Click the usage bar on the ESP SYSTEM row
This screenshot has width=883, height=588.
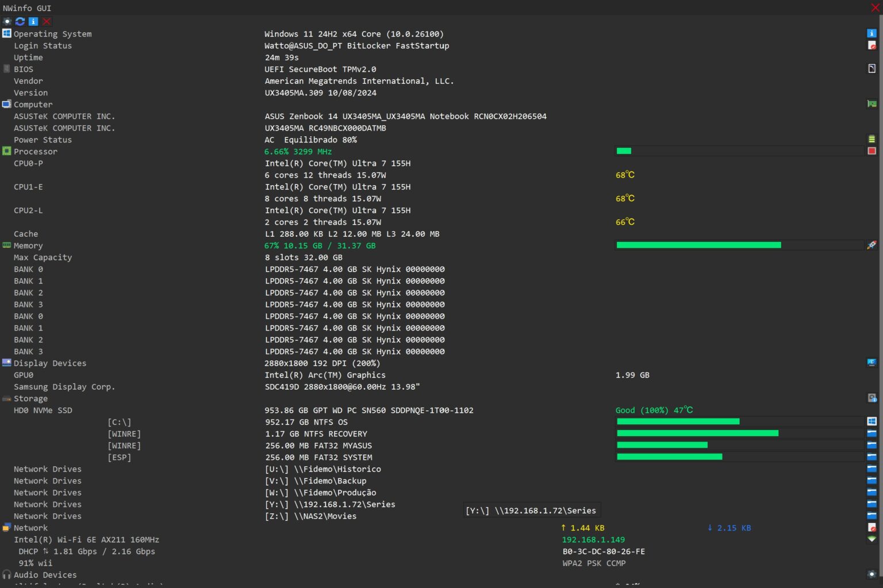739,456
